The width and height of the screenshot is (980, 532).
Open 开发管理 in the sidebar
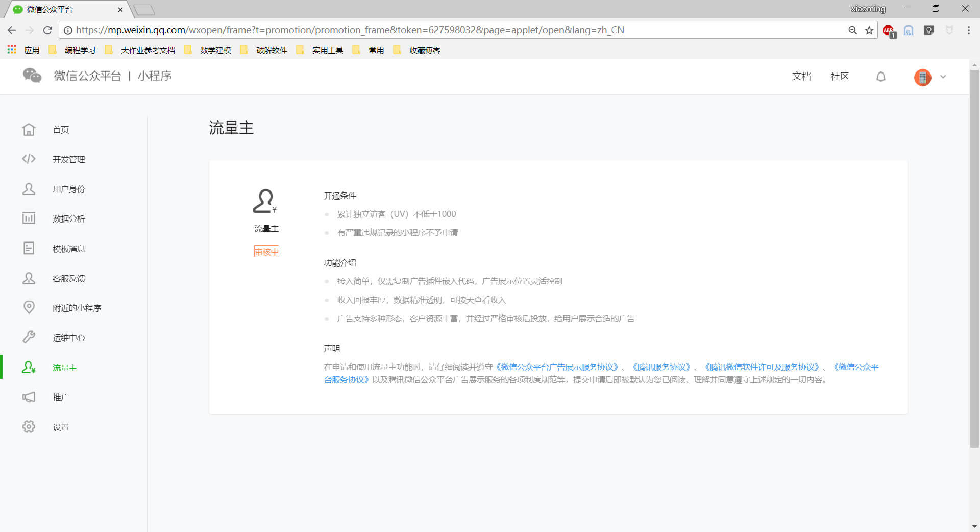point(69,159)
